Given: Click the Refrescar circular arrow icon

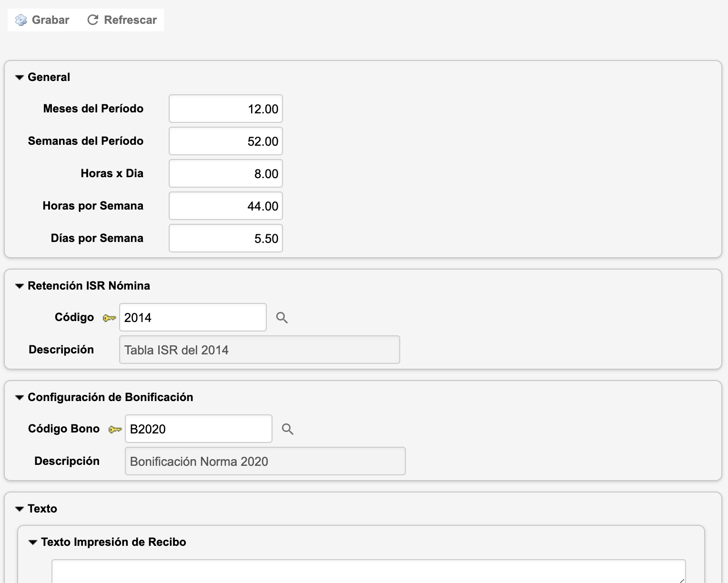Looking at the screenshot, I should pos(93,20).
